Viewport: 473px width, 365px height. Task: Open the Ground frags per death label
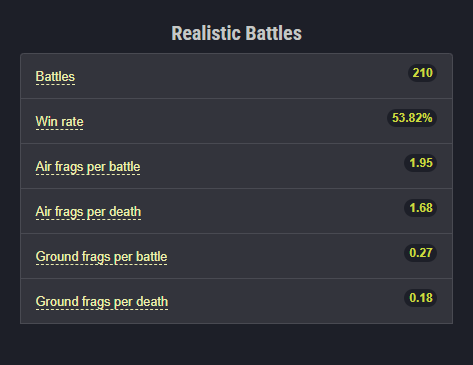[x=102, y=302]
